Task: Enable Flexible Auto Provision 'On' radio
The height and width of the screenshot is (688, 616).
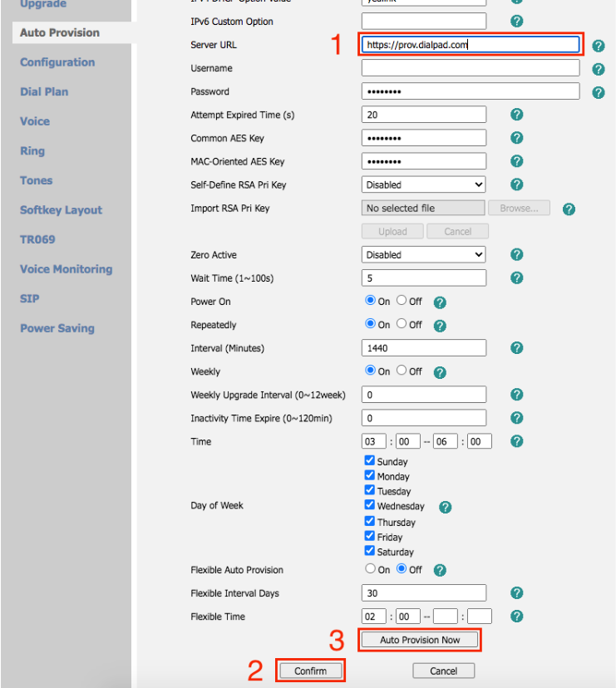Action: (370, 568)
